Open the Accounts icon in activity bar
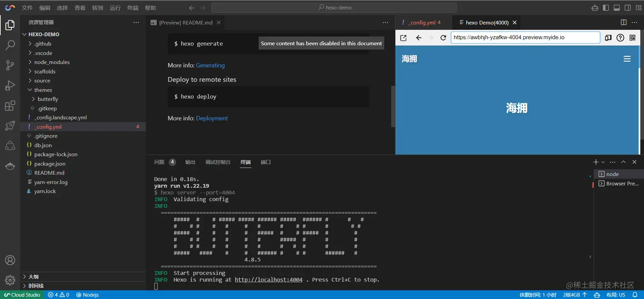Screen dimensions: 644x299 pyautogui.click(x=10, y=260)
